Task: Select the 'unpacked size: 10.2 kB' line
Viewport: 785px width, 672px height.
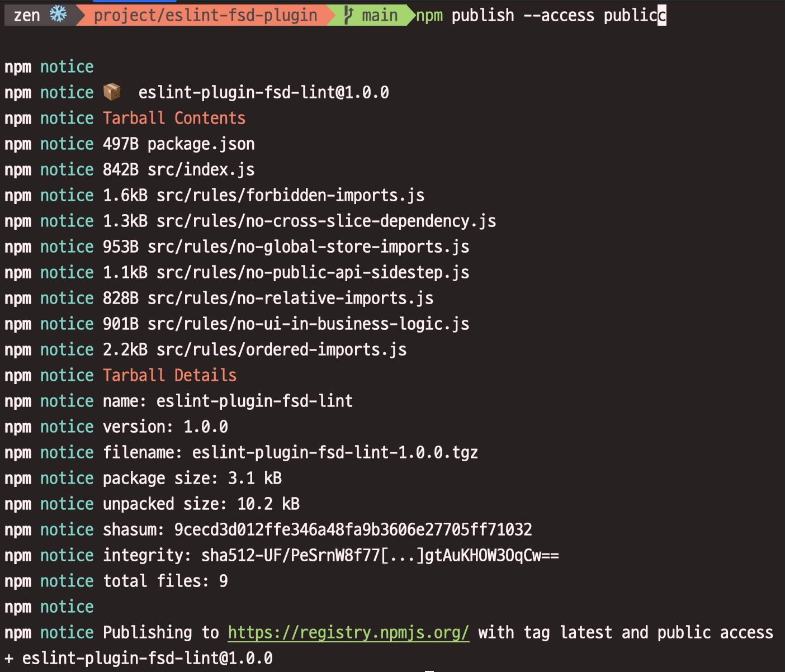Action: [x=201, y=504]
